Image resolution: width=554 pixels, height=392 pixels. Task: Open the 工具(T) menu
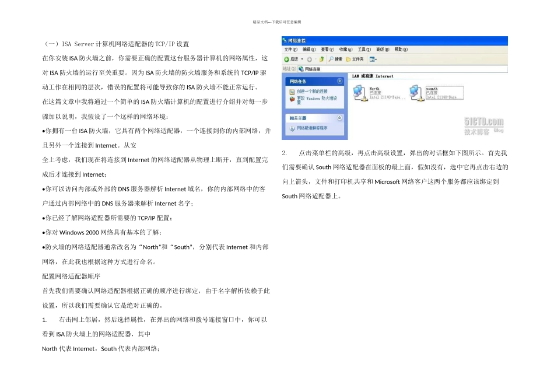click(364, 50)
